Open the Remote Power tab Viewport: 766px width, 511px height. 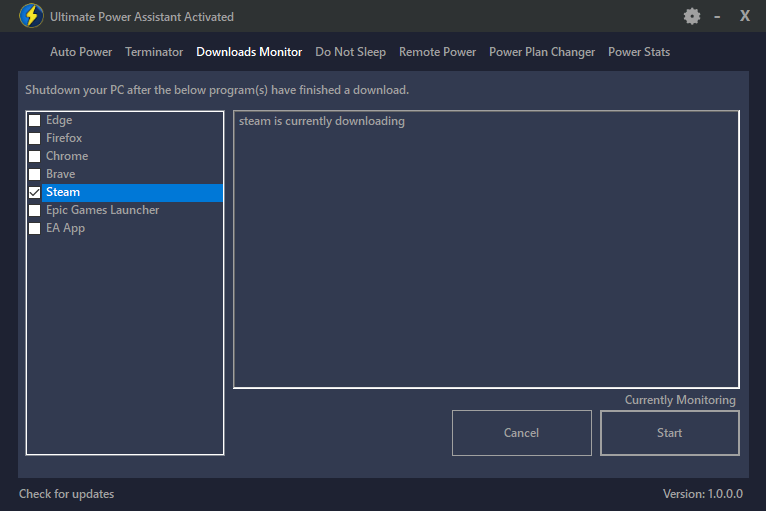point(437,52)
